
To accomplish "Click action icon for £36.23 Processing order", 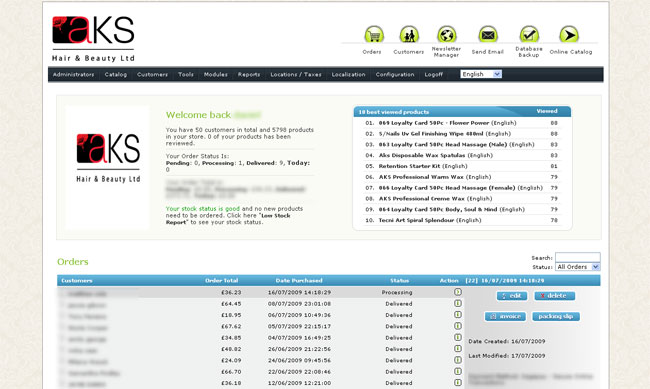I will click(458, 292).
